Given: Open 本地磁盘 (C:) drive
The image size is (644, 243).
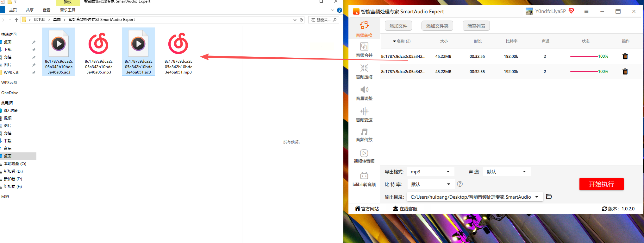Looking at the screenshot, I should point(15,164).
